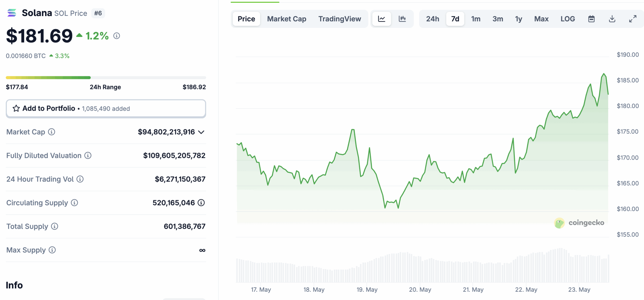
Task: Show Fully Diluted Valuation info icon
Action: pyautogui.click(x=88, y=155)
